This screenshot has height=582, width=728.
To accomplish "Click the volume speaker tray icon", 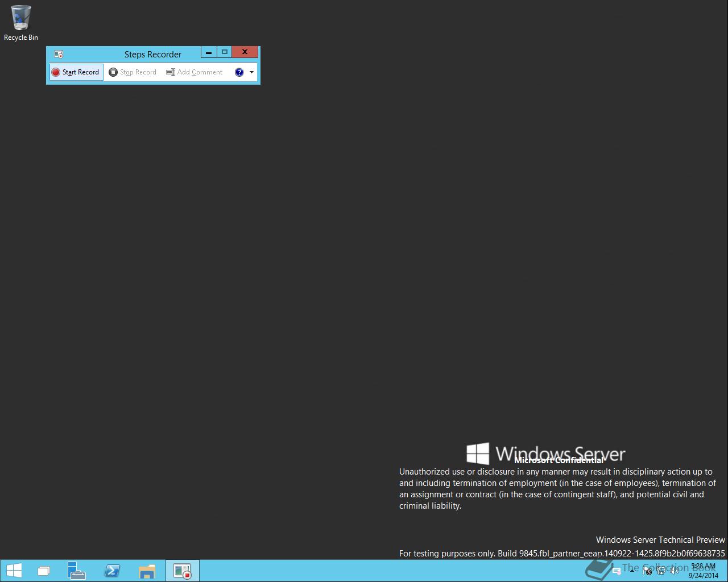I will (675, 571).
